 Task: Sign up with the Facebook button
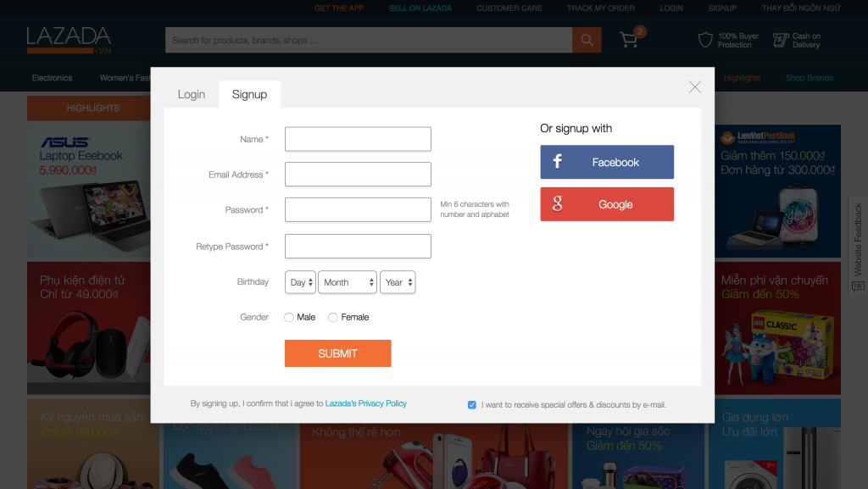tap(607, 162)
